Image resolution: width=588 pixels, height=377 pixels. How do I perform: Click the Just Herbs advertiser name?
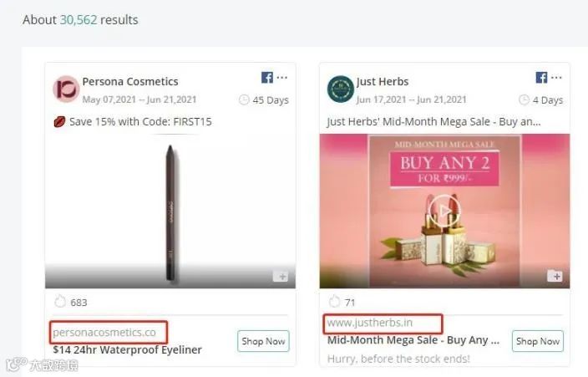383,81
